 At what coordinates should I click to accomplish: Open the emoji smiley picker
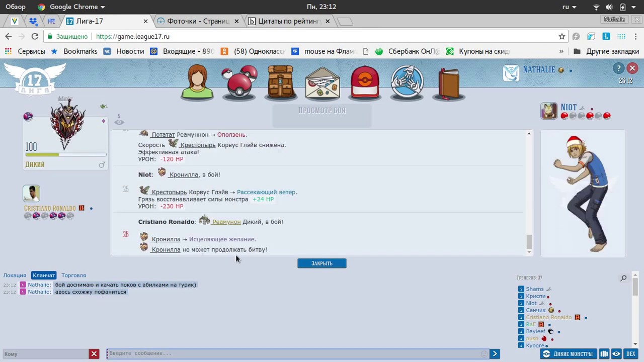pyautogui.click(x=484, y=354)
